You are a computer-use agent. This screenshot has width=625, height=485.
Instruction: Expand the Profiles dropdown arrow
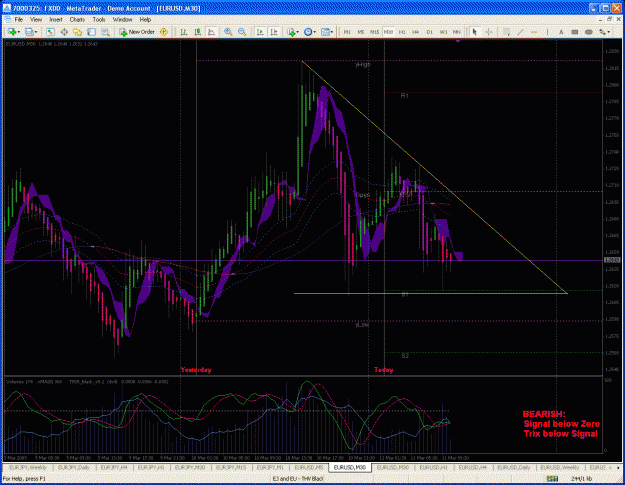(36, 32)
